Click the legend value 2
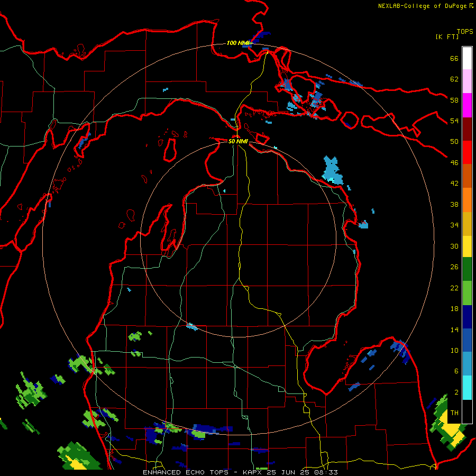The image size is (476, 476). 456,392
